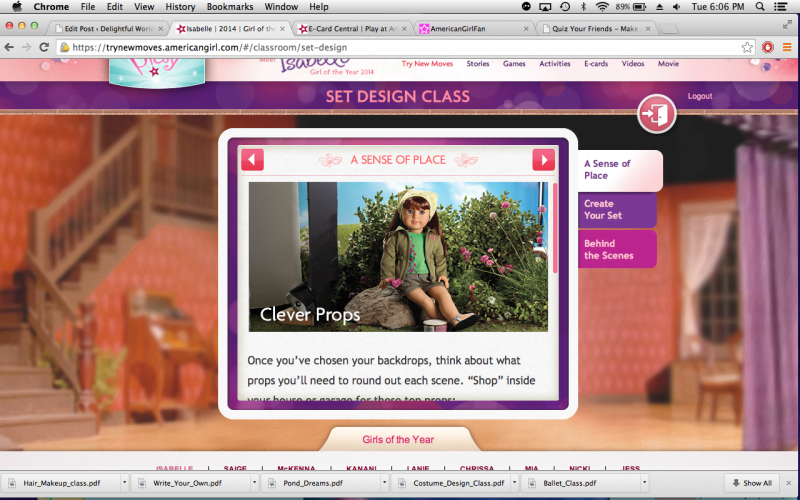Click the volume icon in menu bar

coord(677,7)
